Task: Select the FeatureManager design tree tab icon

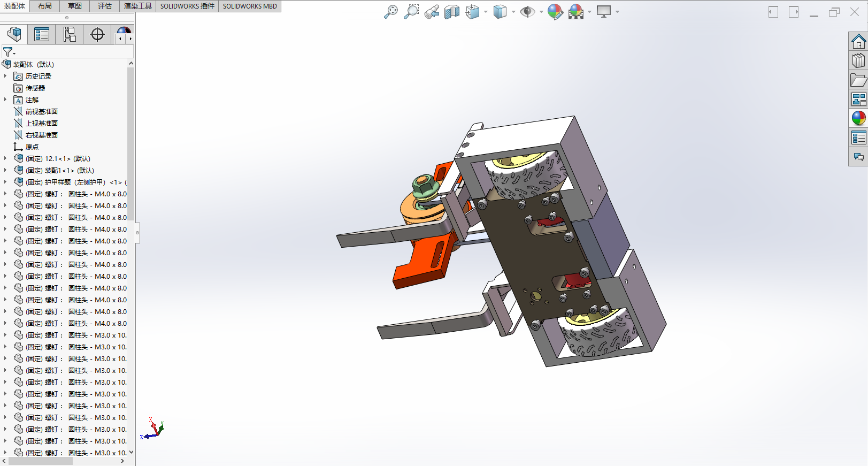Action: [x=14, y=34]
